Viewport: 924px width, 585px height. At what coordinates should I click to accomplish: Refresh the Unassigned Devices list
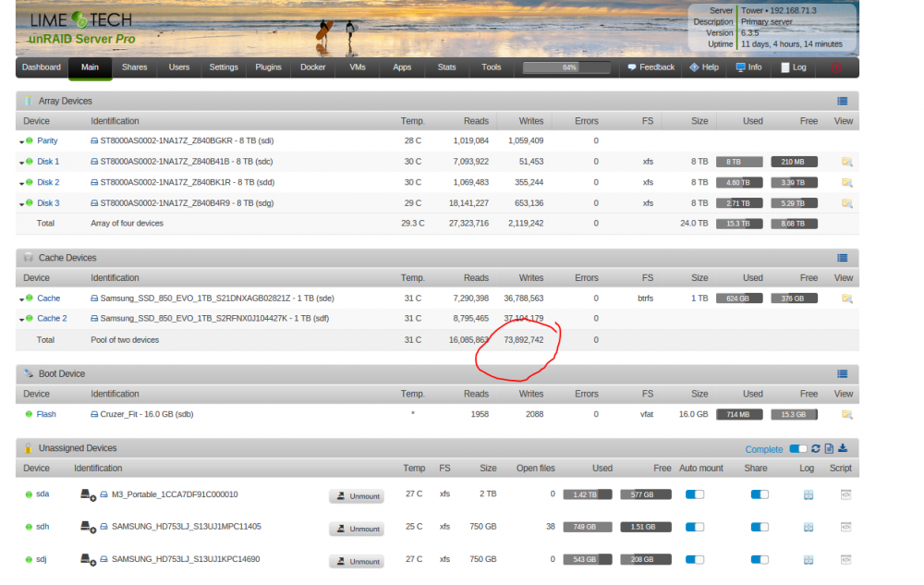pos(816,449)
